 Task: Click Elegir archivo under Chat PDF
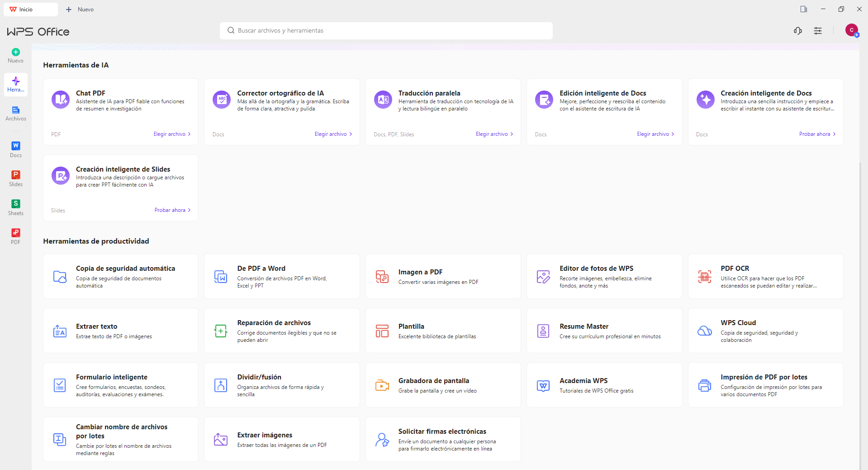(172, 134)
